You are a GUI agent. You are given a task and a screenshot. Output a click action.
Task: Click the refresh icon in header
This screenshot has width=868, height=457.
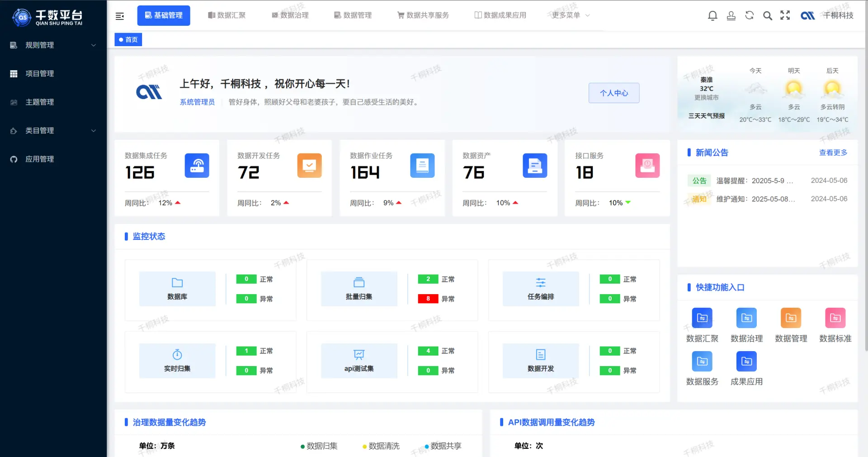tap(749, 15)
